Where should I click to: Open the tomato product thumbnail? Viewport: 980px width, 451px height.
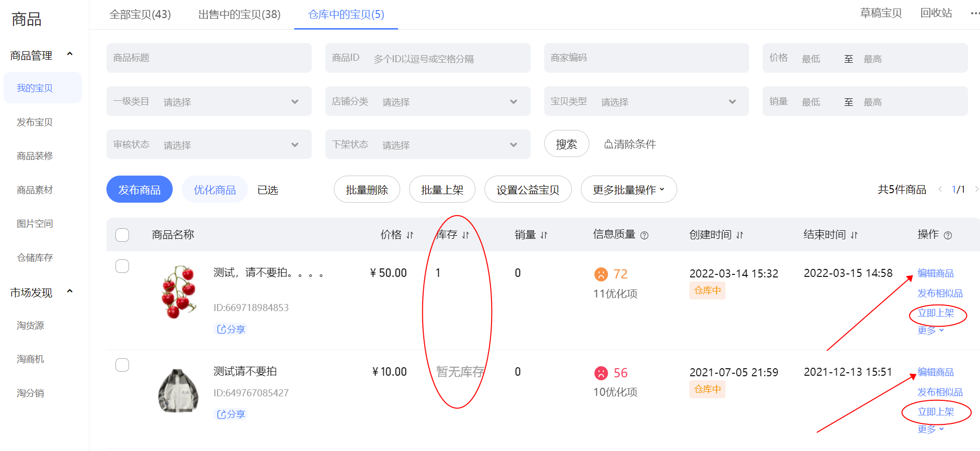coord(179,291)
